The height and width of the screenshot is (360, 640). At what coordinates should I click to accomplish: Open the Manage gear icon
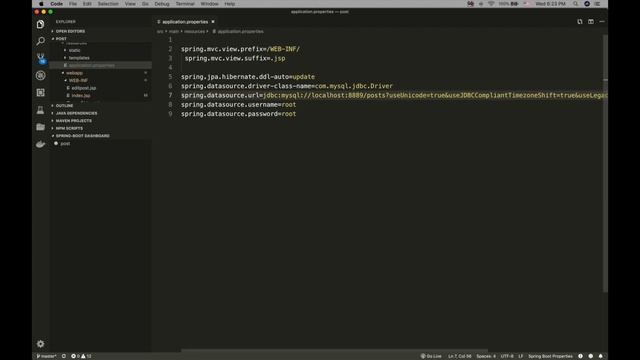(x=40, y=344)
